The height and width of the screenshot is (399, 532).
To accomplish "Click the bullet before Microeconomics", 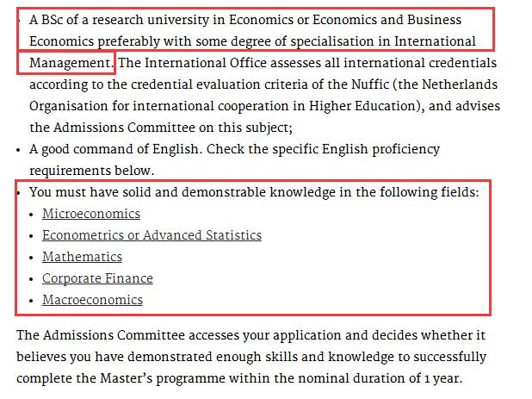I will [x=31, y=215].
